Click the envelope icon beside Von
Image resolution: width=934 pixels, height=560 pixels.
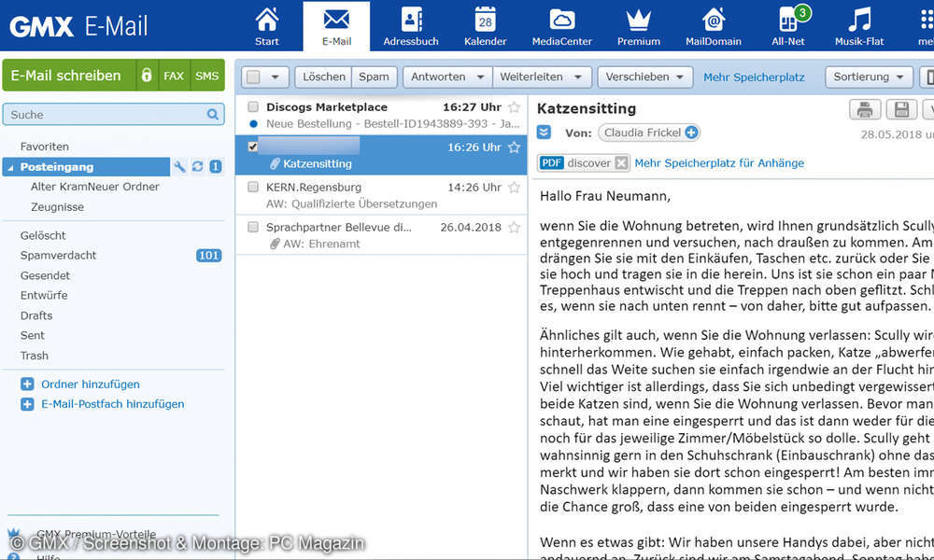544,133
